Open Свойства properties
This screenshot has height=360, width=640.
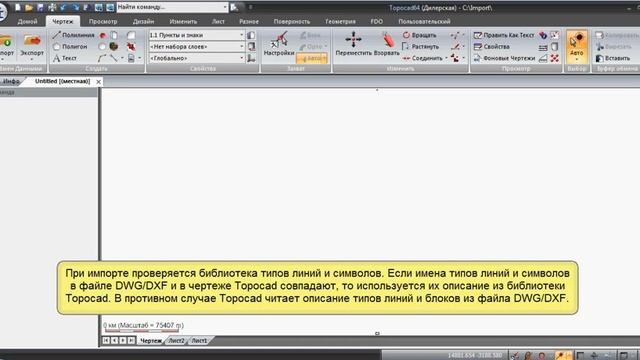491,47
